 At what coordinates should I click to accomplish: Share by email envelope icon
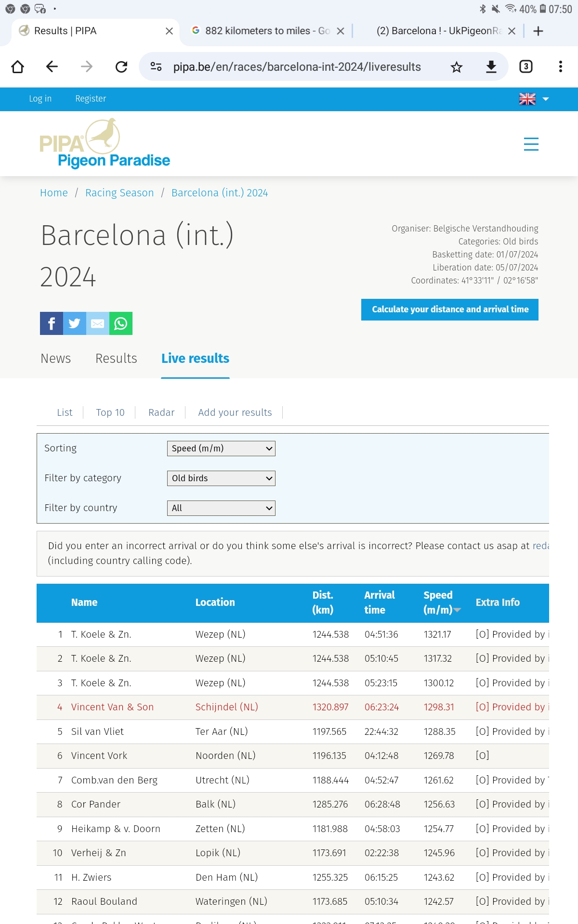98,323
